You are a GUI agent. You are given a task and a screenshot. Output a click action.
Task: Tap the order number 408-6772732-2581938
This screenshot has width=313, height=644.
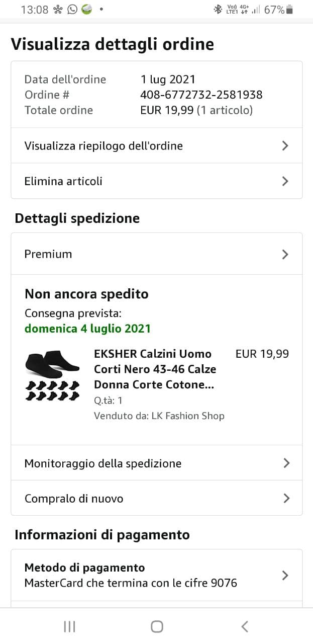tap(201, 95)
